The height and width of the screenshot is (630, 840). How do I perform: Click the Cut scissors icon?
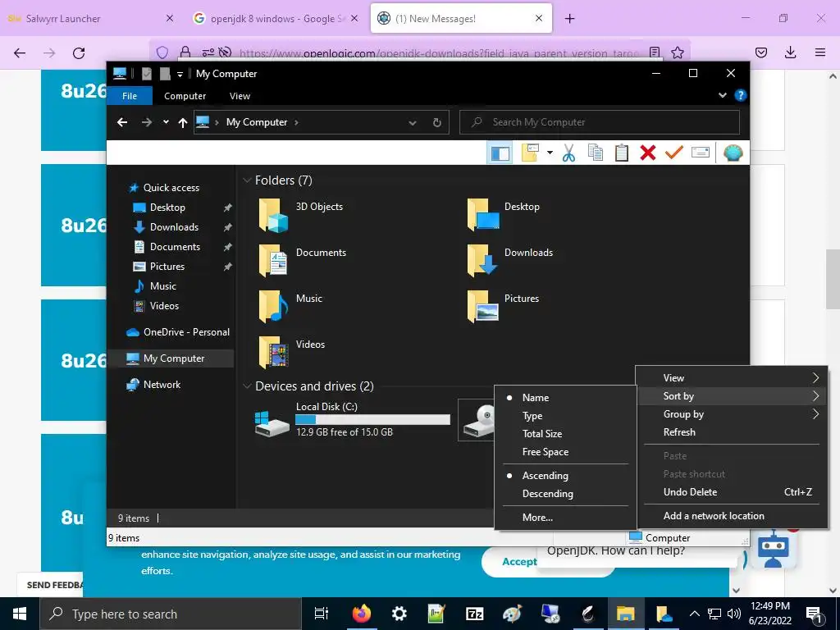point(569,153)
